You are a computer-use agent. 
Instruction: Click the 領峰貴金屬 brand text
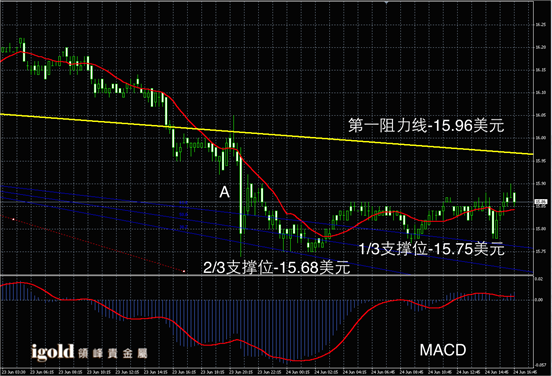pos(113,353)
